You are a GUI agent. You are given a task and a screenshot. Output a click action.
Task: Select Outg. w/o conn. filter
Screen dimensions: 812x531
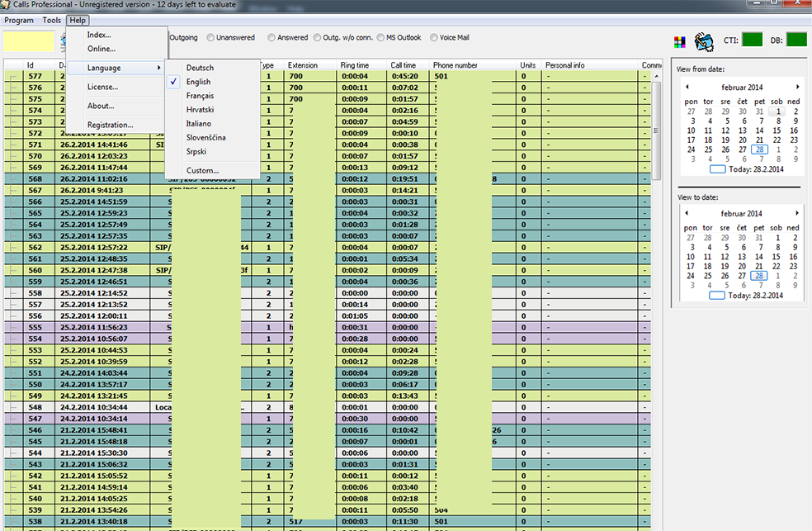tap(342, 37)
